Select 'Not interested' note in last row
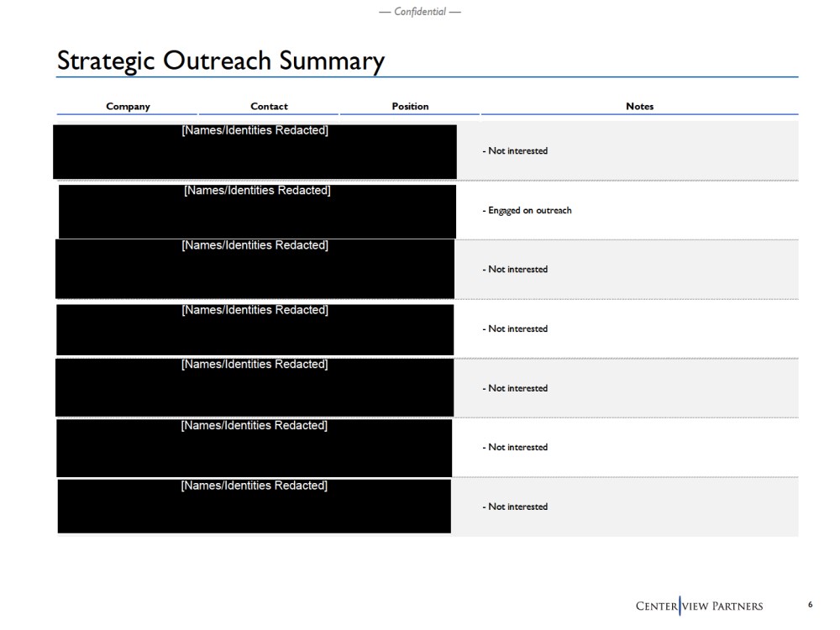 pyautogui.click(x=517, y=507)
